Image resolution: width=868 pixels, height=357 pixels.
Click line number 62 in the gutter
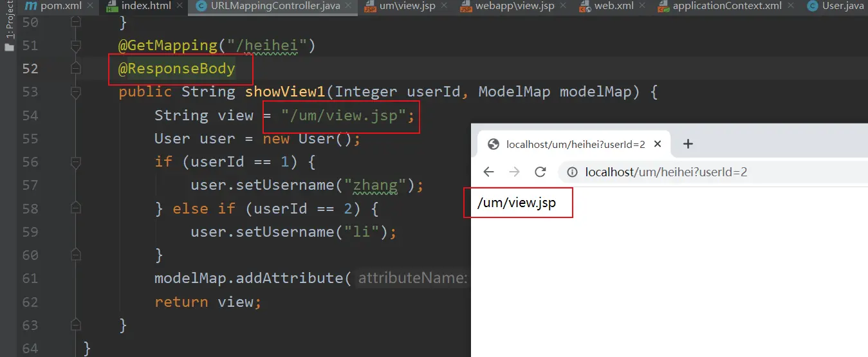tap(30, 302)
